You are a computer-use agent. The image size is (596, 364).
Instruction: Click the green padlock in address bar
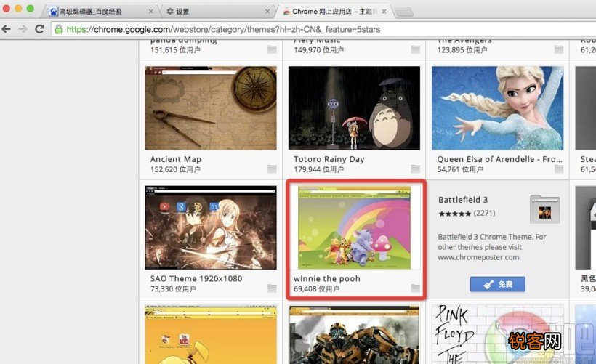coord(59,29)
